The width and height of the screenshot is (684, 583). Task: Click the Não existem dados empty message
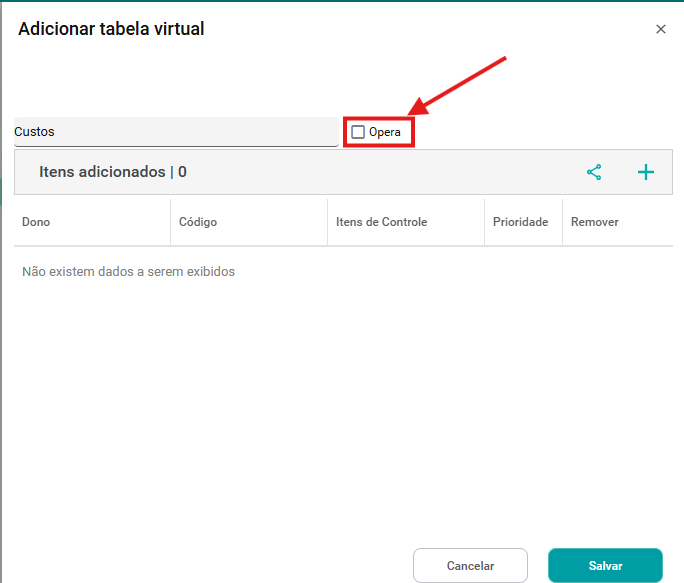[x=128, y=271]
